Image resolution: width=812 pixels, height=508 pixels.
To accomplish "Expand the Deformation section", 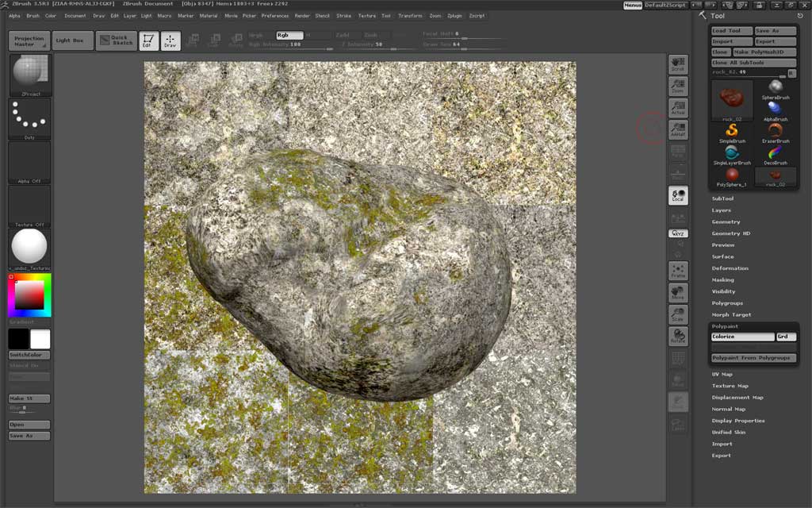I will [730, 268].
